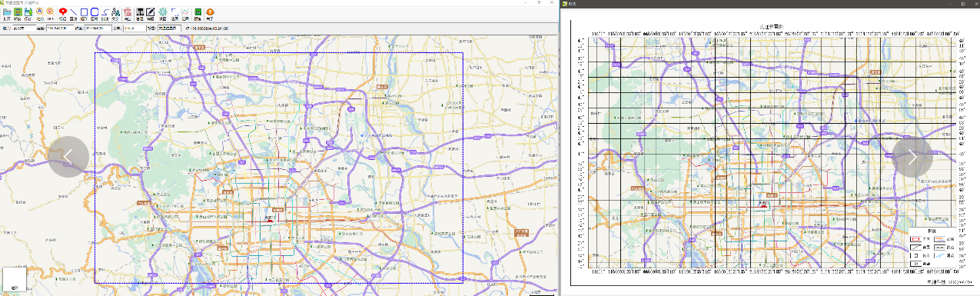Click the coordinate locate magnifier icon
This screenshot has width=980, height=296.
coord(51,12)
